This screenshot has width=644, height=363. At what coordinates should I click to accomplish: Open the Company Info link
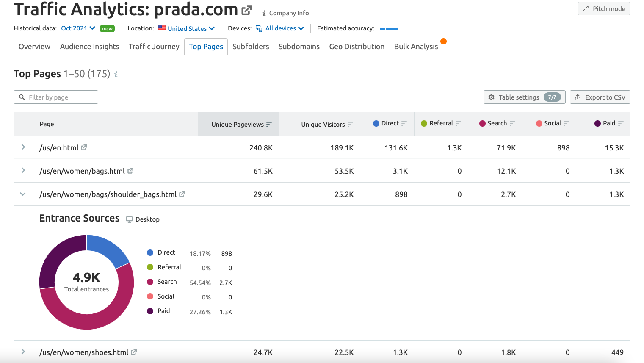click(x=289, y=13)
